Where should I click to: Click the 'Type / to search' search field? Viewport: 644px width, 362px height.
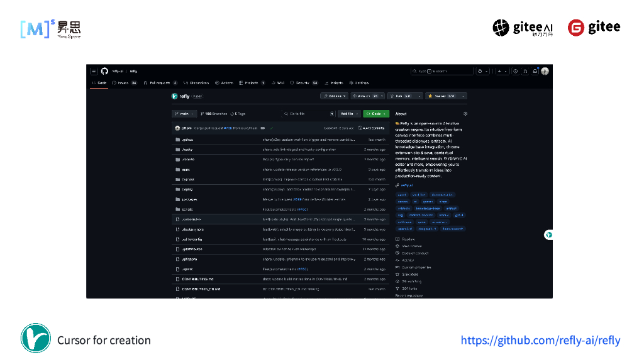tap(441, 71)
